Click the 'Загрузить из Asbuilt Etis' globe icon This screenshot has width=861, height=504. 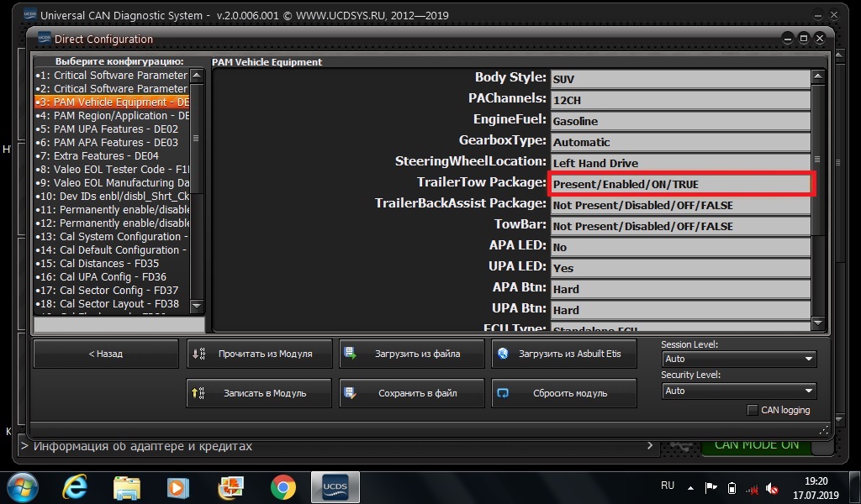pyautogui.click(x=504, y=354)
